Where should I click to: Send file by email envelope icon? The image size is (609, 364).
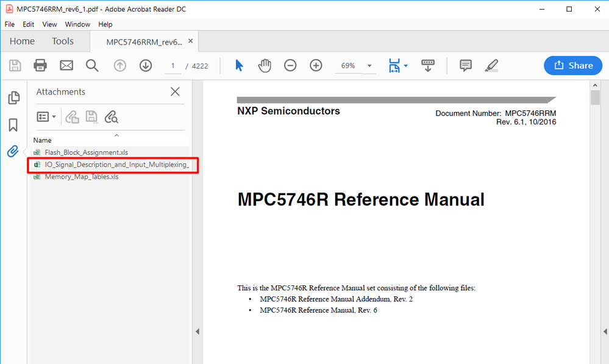tap(66, 65)
